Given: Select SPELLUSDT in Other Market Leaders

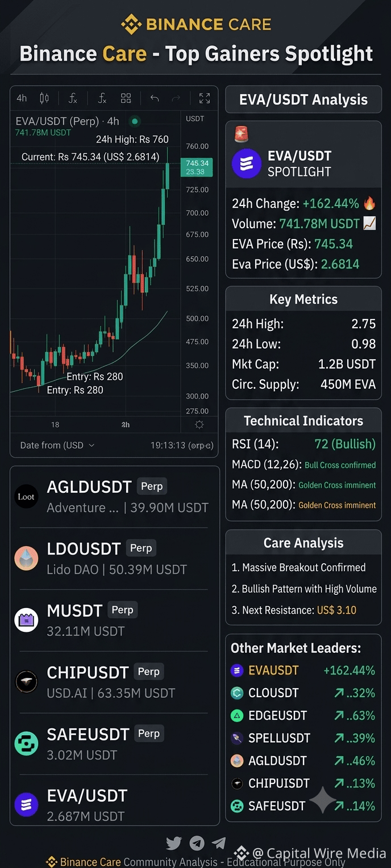Looking at the screenshot, I should point(279,738).
